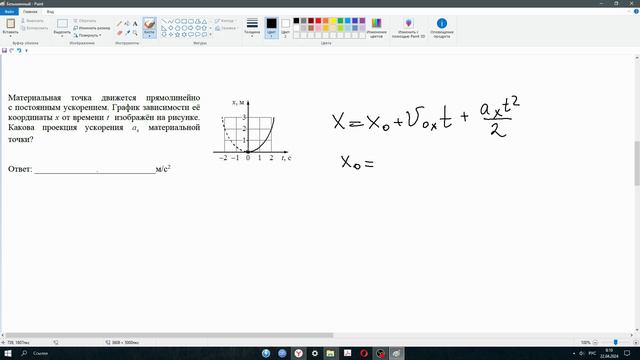The height and width of the screenshot is (360, 640).
Task: Expand the Paste (Вставить) dropdown arrow
Action: click(x=11, y=36)
